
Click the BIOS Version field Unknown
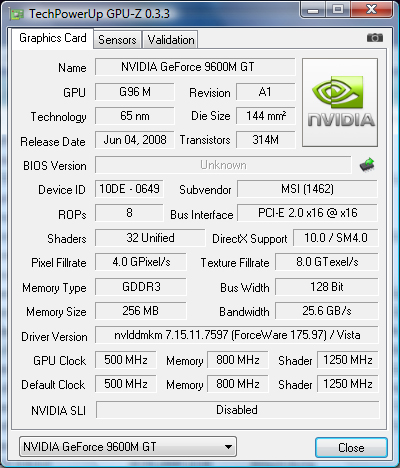[223, 165]
